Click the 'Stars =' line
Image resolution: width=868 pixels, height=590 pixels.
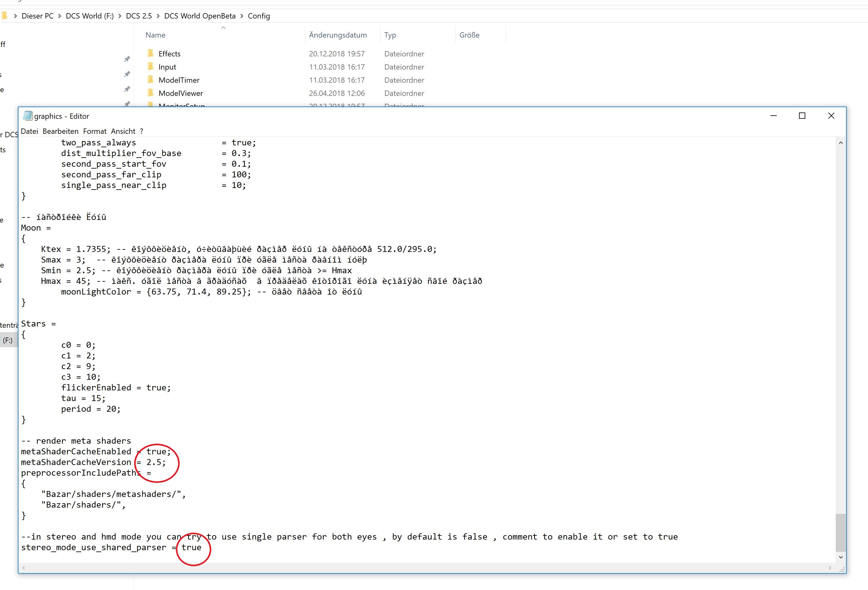click(x=39, y=324)
